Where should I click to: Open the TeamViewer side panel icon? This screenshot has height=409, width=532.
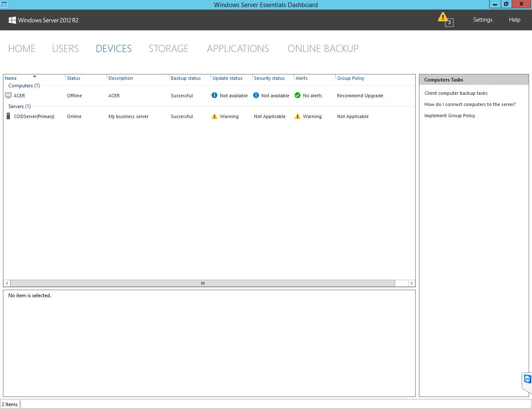click(527, 379)
